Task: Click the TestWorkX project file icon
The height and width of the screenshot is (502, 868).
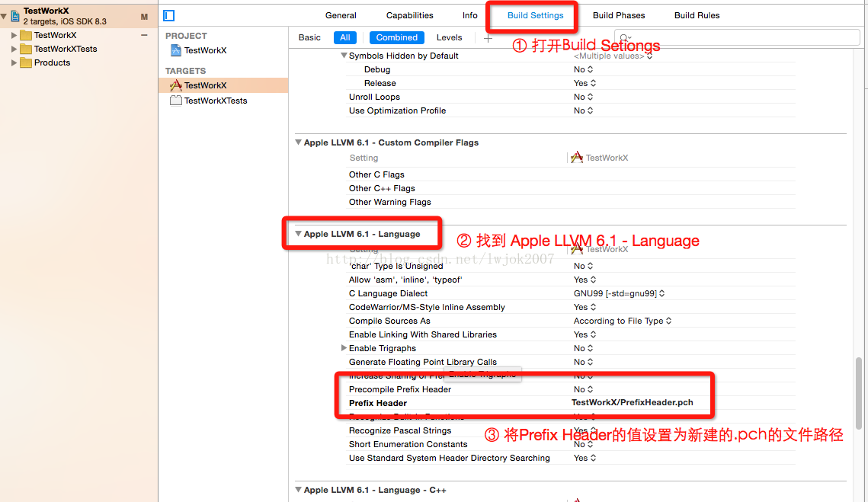Action: click(15, 16)
